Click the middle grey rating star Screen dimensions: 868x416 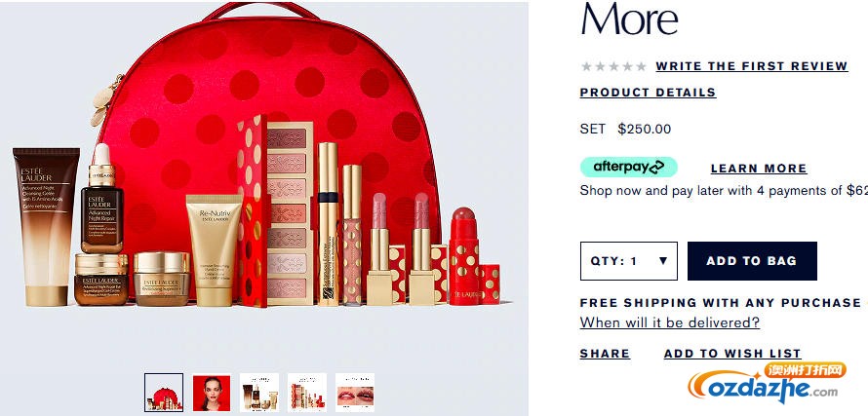pyautogui.click(x=613, y=66)
